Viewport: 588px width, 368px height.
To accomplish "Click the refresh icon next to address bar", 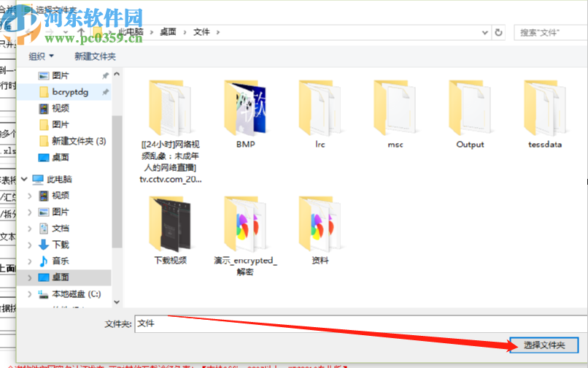I will 498,33.
